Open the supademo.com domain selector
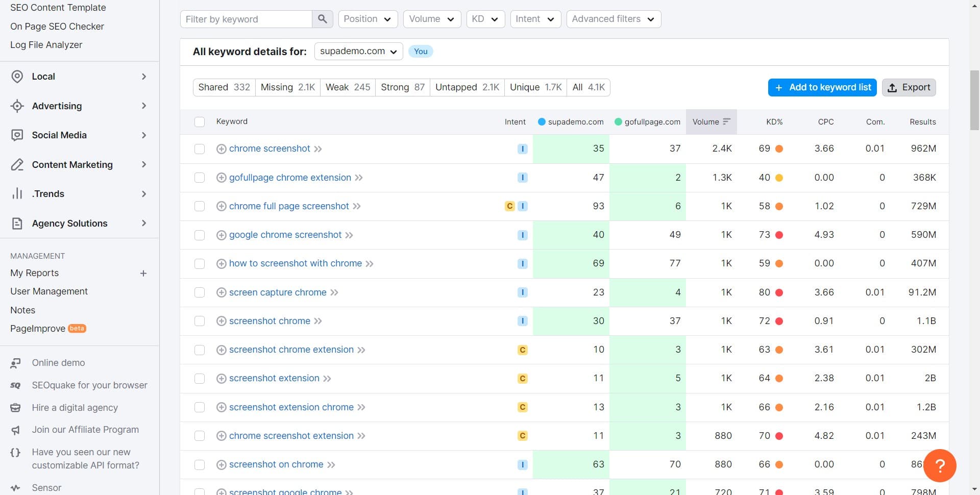 [358, 51]
